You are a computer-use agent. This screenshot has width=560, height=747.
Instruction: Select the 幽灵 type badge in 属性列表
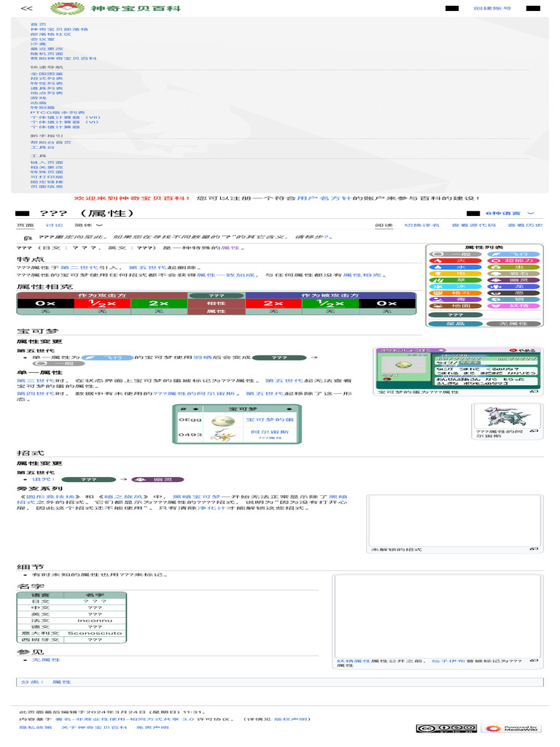(x=514, y=280)
